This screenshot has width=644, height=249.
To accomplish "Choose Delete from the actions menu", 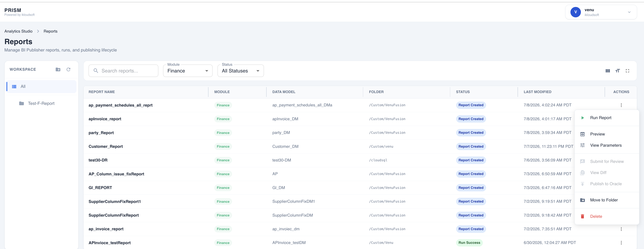I will click(607, 216).
